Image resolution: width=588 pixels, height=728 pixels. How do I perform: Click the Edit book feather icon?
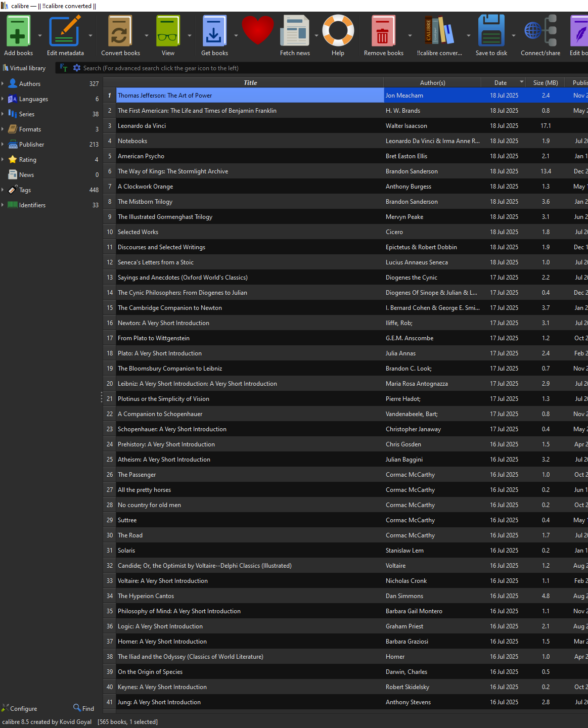pos(579,31)
